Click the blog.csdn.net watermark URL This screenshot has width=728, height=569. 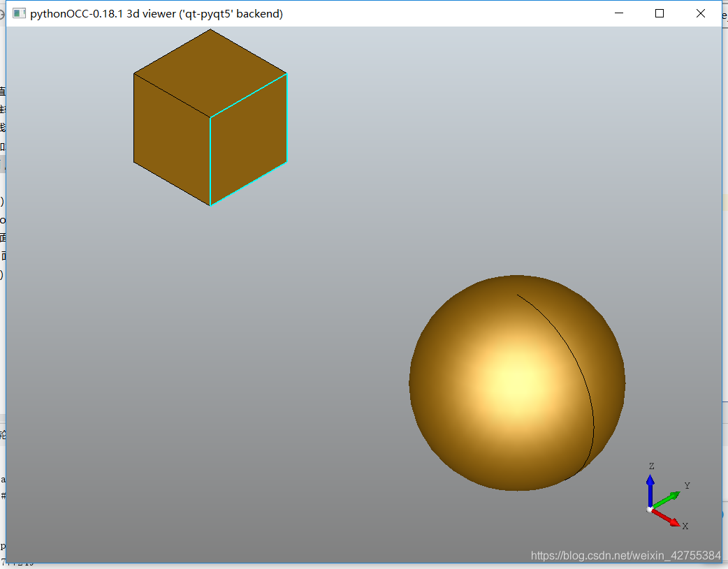pyautogui.click(x=625, y=556)
